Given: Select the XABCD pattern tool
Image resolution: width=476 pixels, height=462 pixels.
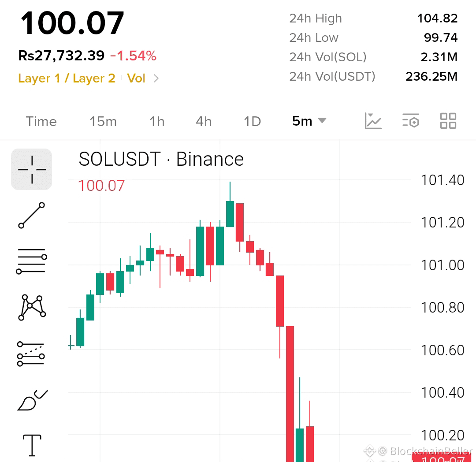Looking at the screenshot, I should [x=32, y=307].
